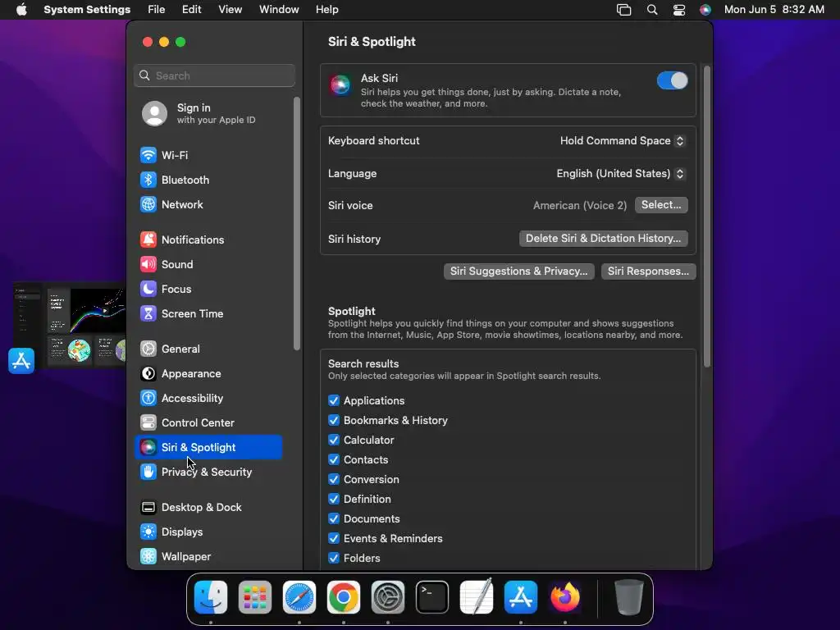840x630 pixels.
Task: Launch Safari from the Dock
Action: tap(299, 597)
